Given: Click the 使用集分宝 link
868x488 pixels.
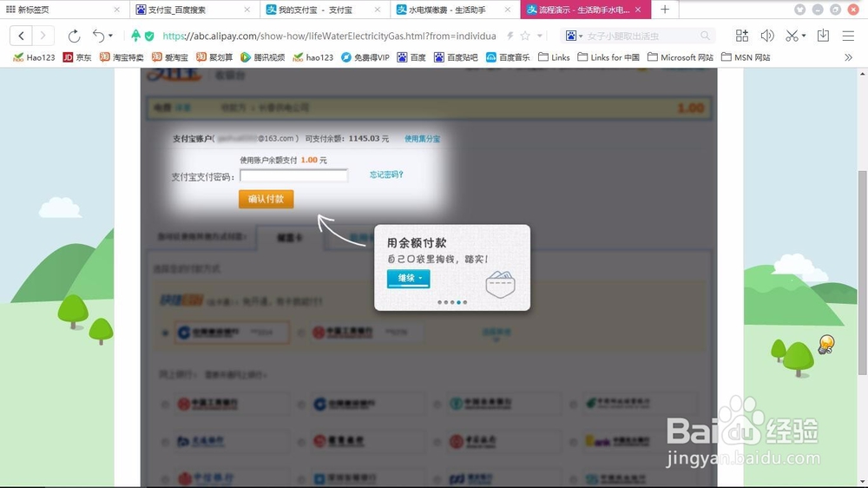Looking at the screenshot, I should pyautogui.click(x=423, y=138).
